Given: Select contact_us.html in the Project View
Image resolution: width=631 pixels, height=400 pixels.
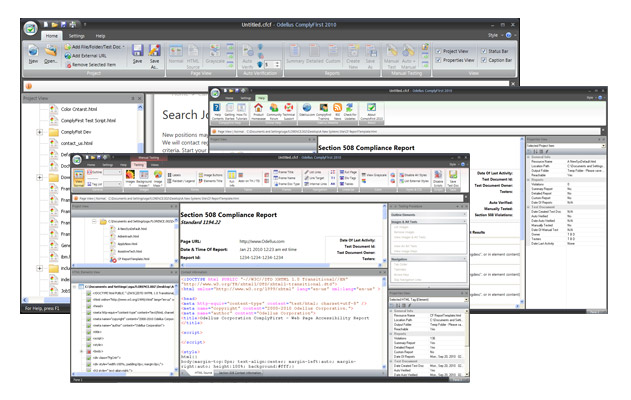Looking at the screenshot, I should (76, 143).
